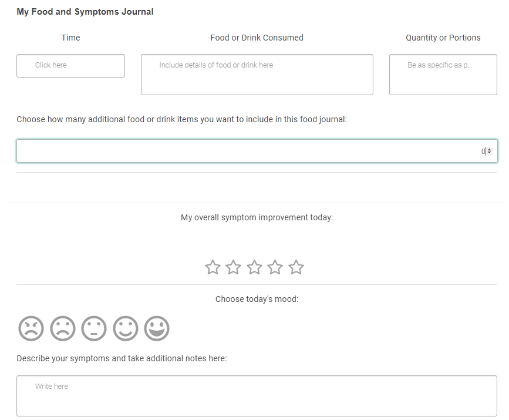Select the smiling face mood
Screen dimensions: 509x420
point(126,328)
